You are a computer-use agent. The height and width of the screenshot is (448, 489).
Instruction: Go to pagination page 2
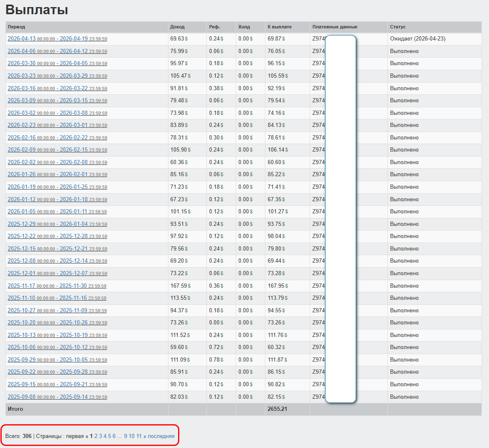click(96, 436)
